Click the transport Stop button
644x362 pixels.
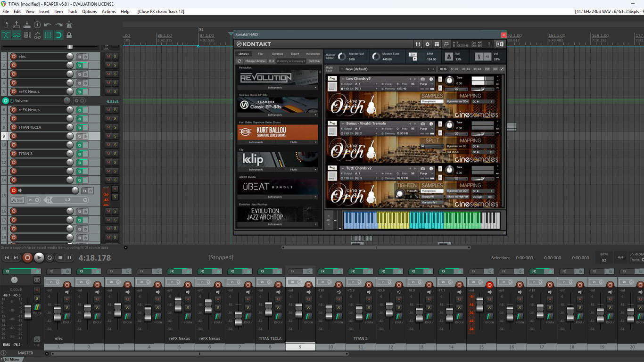60,258
